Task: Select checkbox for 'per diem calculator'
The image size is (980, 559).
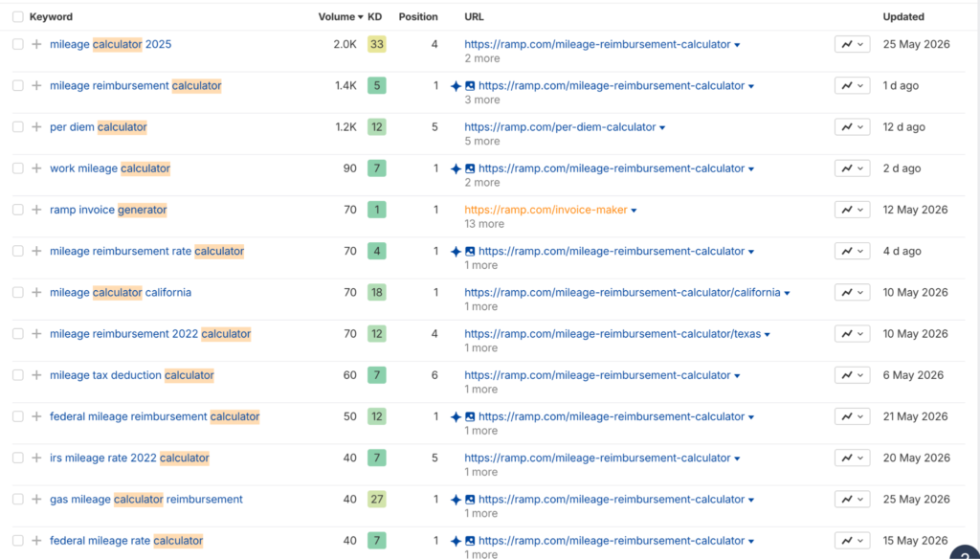Action: tap(17, 127)
